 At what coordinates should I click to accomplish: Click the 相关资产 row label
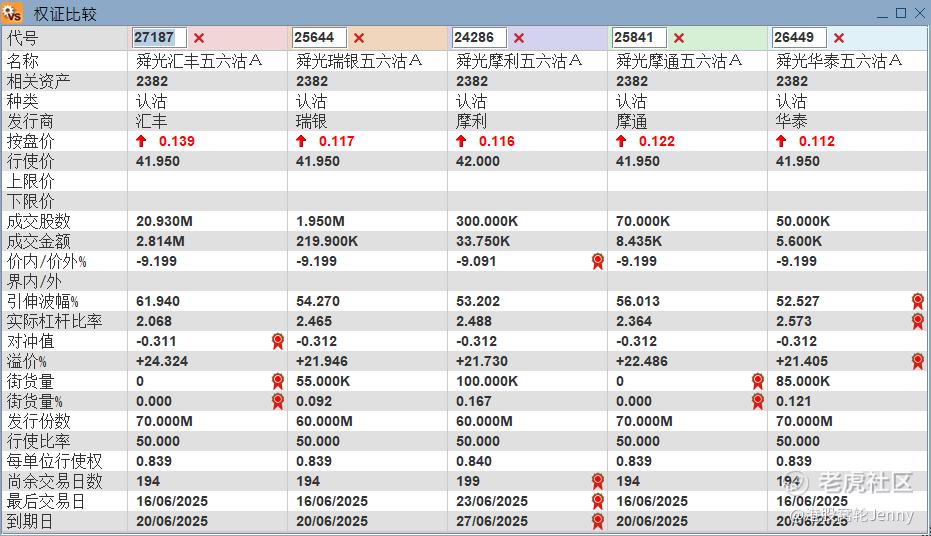39,81
